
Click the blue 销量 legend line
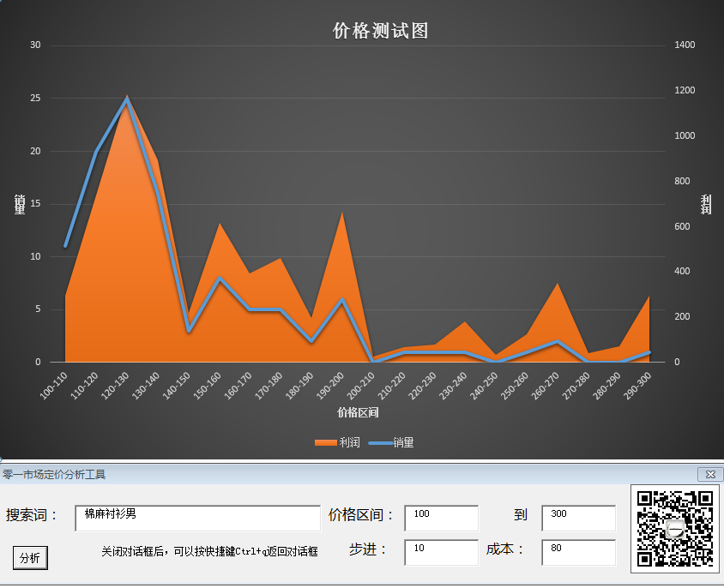coord(380,443)
